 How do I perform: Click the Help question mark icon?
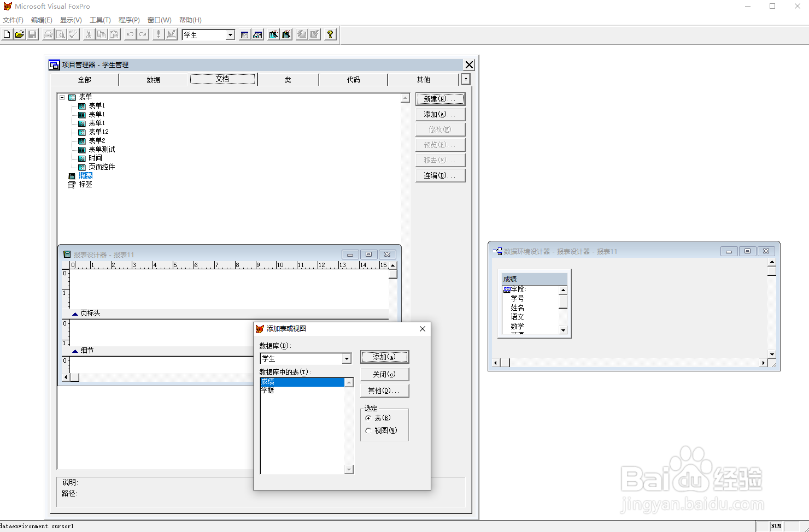(x=330, y=34)
